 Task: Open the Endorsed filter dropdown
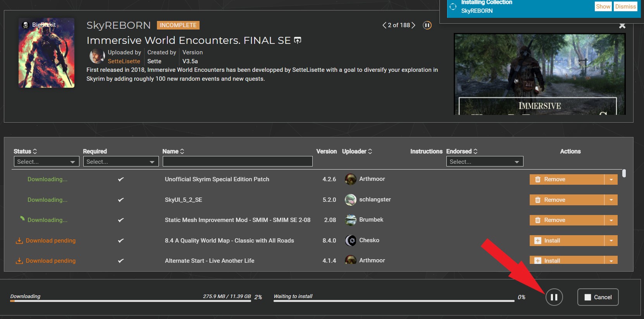click(485, 161)
